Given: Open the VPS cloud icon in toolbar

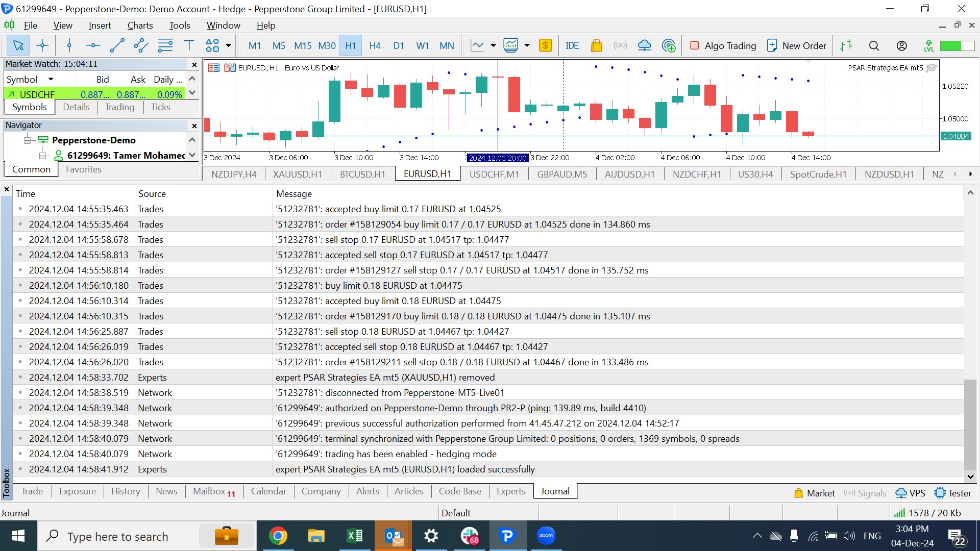Looking at the screenshot, I should [x=645, y=46].
